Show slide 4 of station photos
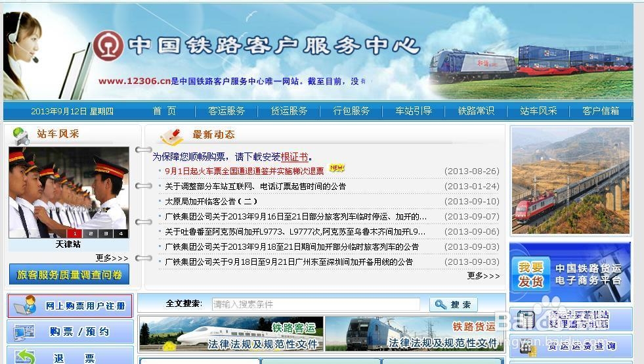Viewport: 644px width, 364px height. (121, 234)
